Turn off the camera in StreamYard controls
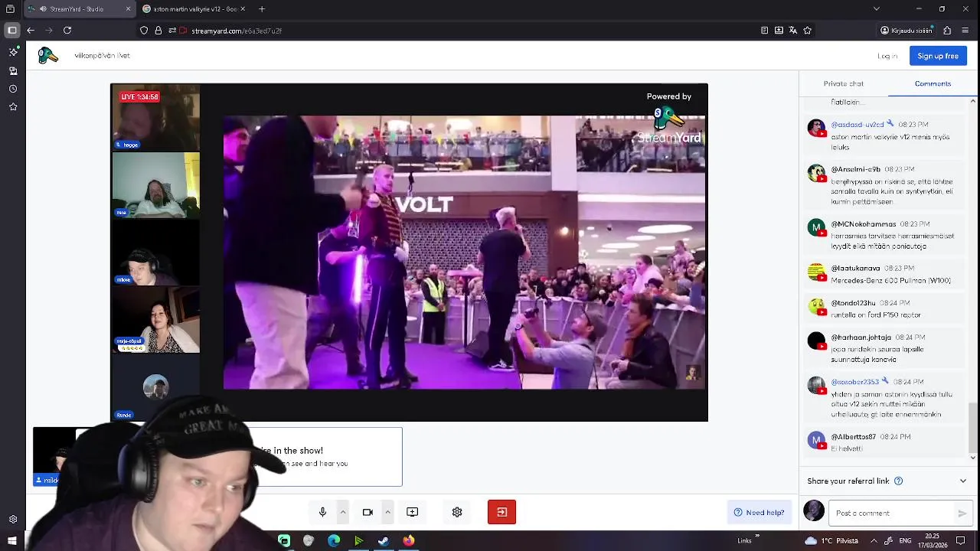 (367, 512)
